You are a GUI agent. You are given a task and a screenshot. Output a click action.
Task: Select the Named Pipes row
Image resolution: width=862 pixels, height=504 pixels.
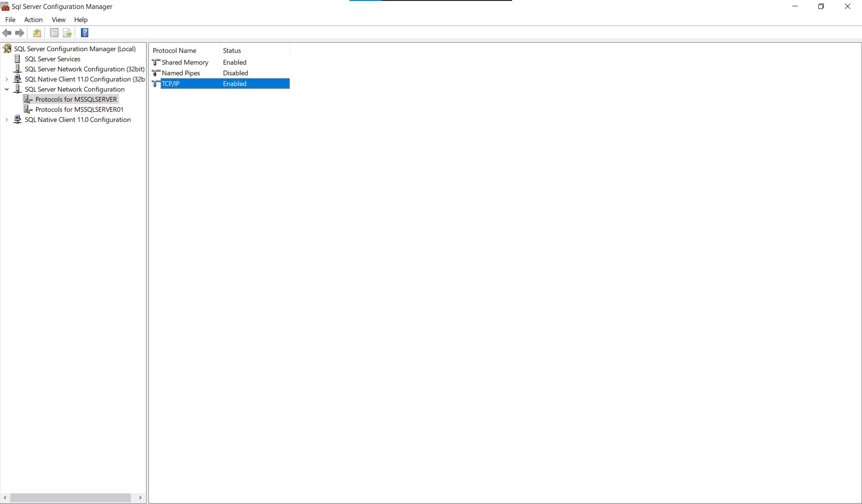[181, 73]
